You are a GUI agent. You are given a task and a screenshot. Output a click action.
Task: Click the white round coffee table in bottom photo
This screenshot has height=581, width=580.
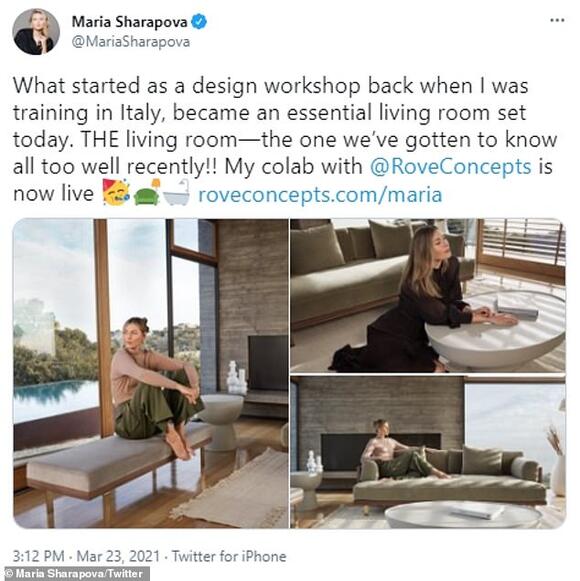pyautogui.click(x=463, y=515)
